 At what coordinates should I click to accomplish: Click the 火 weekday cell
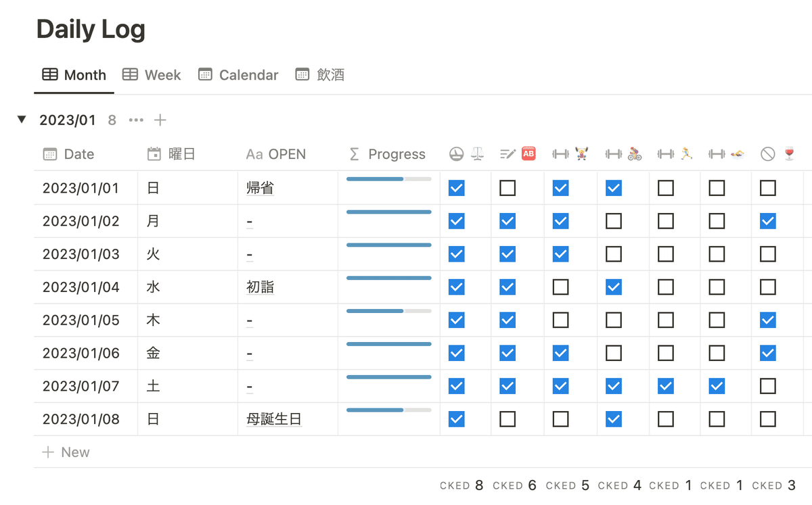click(x=187, y=254)
